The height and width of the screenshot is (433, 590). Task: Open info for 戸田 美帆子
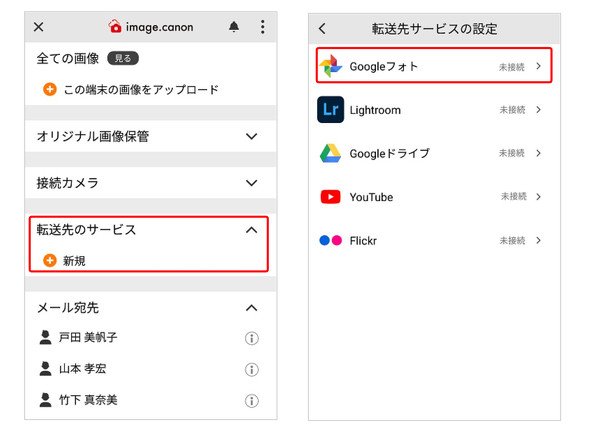click(x=252, y=338)
